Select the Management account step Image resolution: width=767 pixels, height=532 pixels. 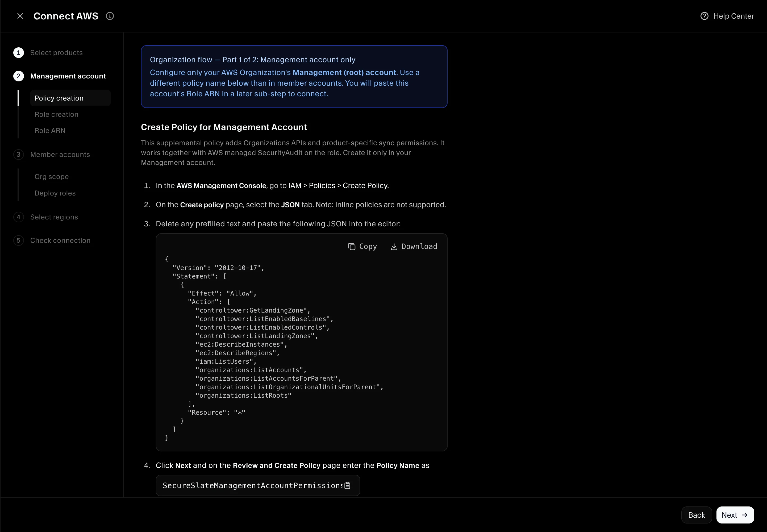(x=68, y=76)
